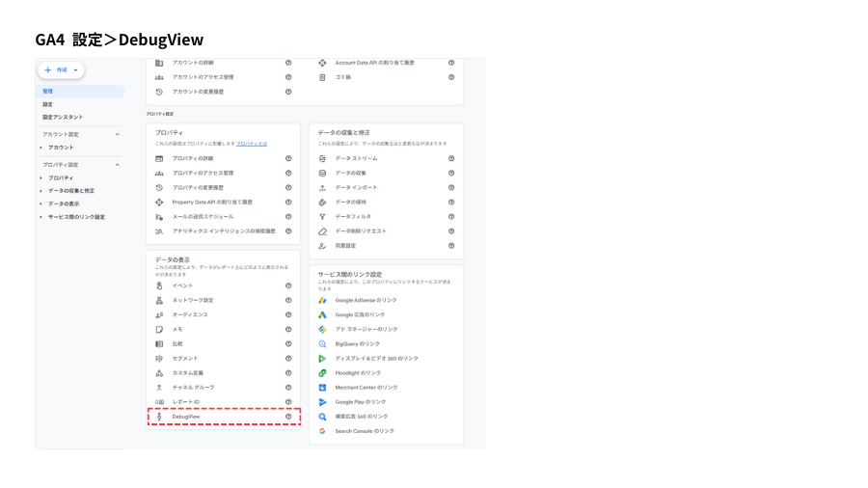The width and height of the screenshot is (868, 488).
Task: Click the アナリティクス インテリジェンス search history icon
Action: pos(159,231)
